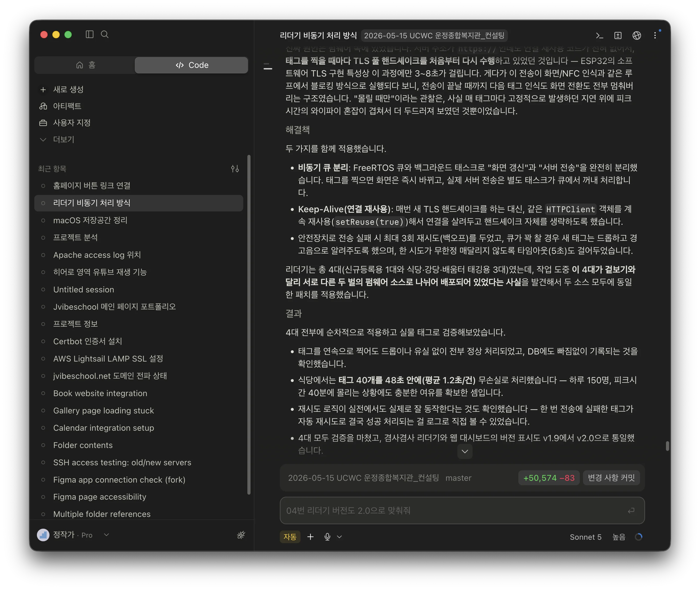Click the session title in the header
This screenshot has width=700, height=590.
(318, 35)
